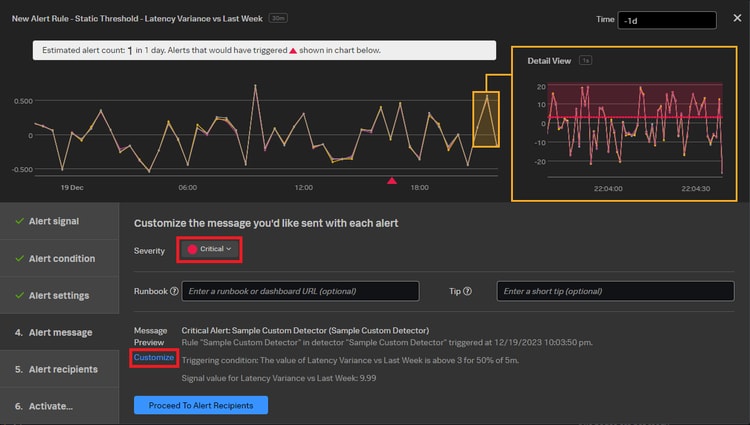
Task: Open the Severity Critical dropdown
Action: click(x=210, y=249)
